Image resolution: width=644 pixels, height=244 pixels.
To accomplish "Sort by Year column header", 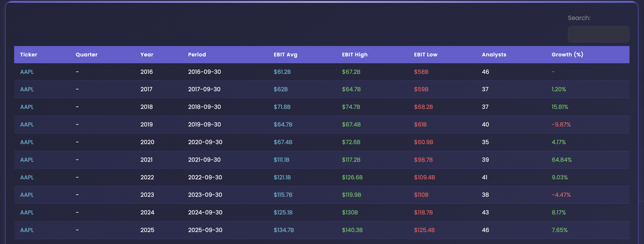I will (147, 55).
